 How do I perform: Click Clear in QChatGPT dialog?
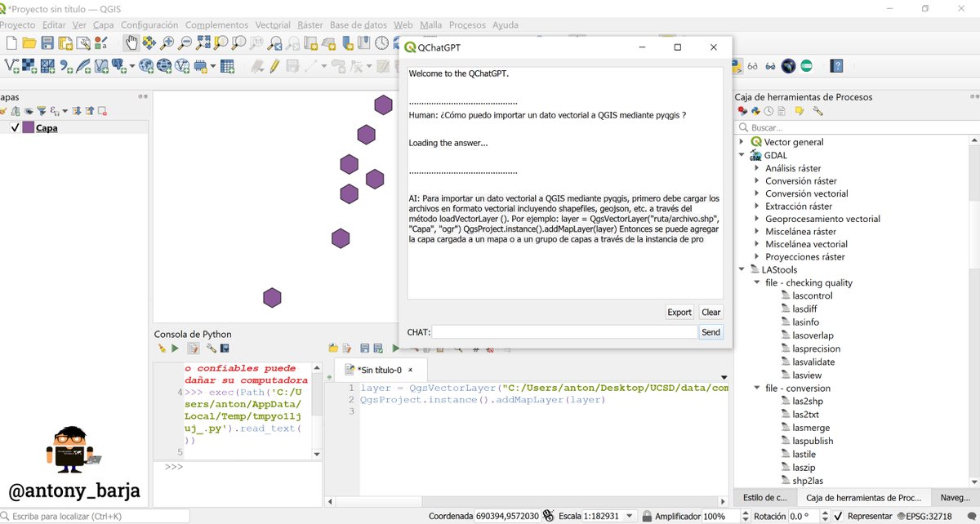point(711,312)
